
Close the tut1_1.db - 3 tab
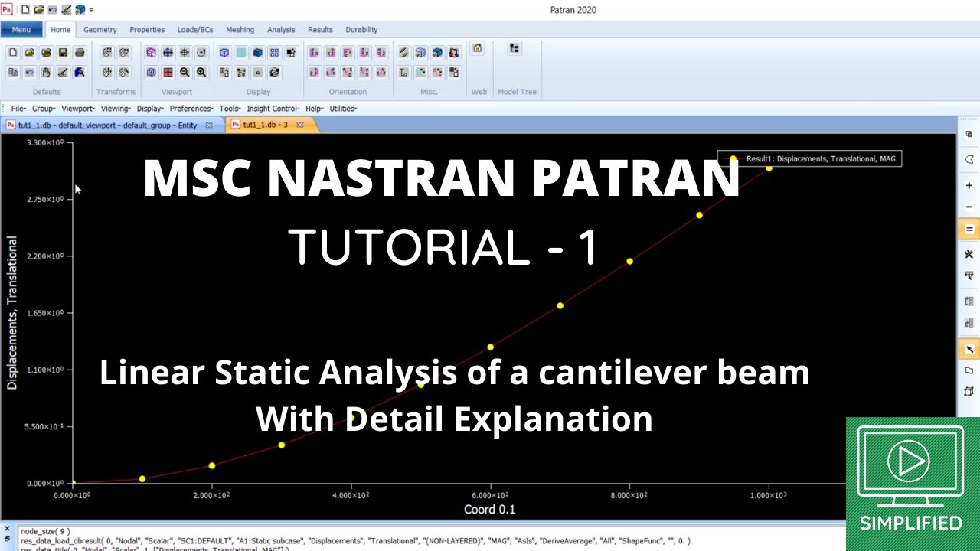tap(300, 125)
